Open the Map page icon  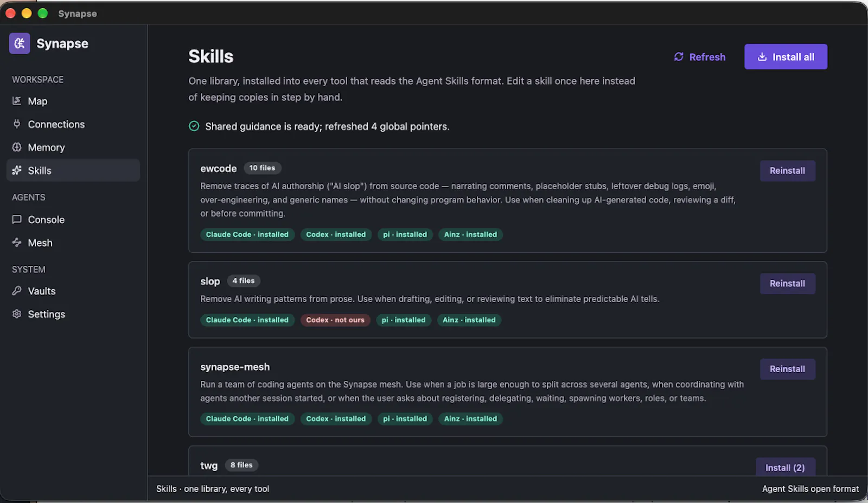[17, 101]
